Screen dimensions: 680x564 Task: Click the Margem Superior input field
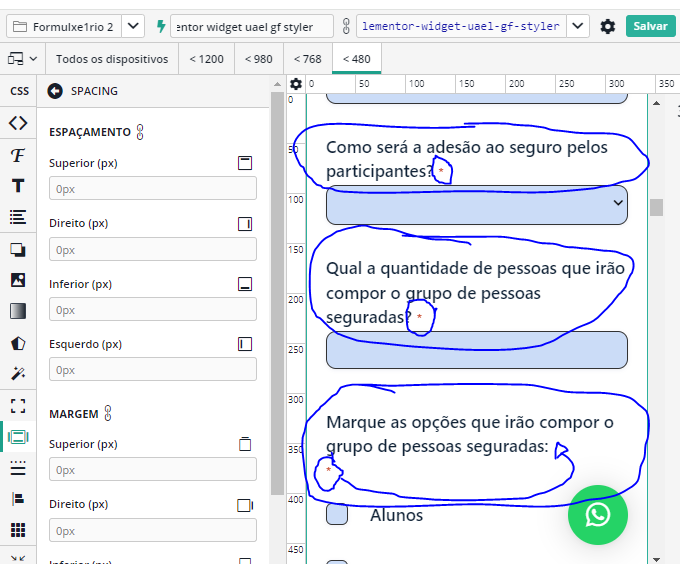(153, 469)
